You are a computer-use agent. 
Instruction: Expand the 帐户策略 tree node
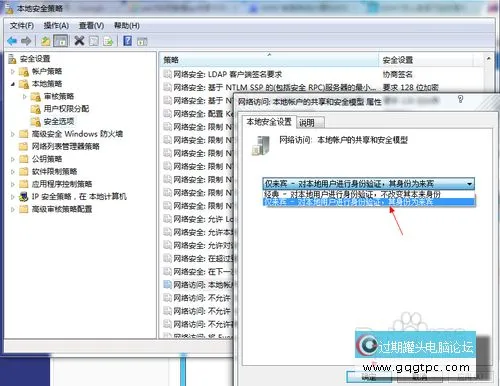tap(13, 71)
